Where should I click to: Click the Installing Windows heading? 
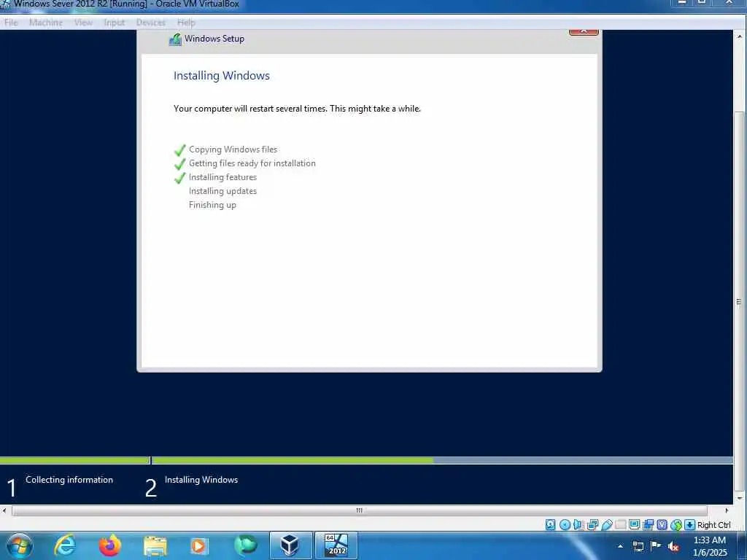point(222,76)
